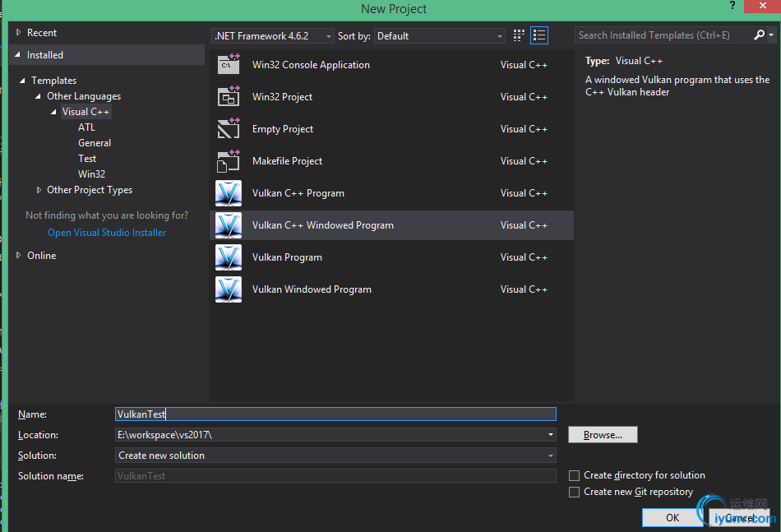Confirm with the OK button
Image resolution: width=781 pixels, height=532 pixels.
pos(672,517)
